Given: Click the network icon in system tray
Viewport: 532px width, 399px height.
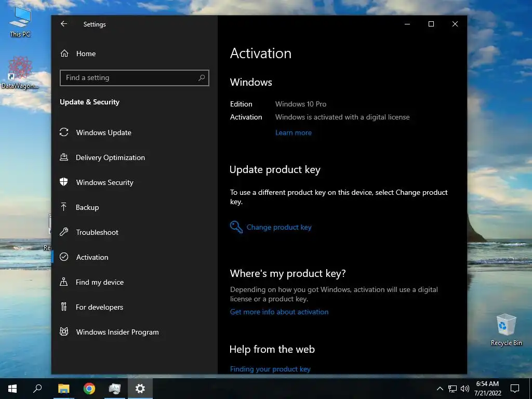Looking at the screenshot, I should (453, 389).
